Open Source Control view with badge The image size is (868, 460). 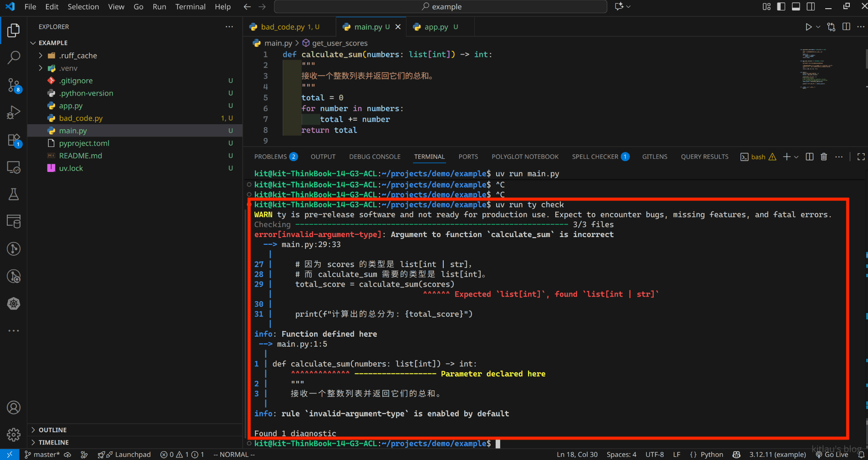point(14,85)
